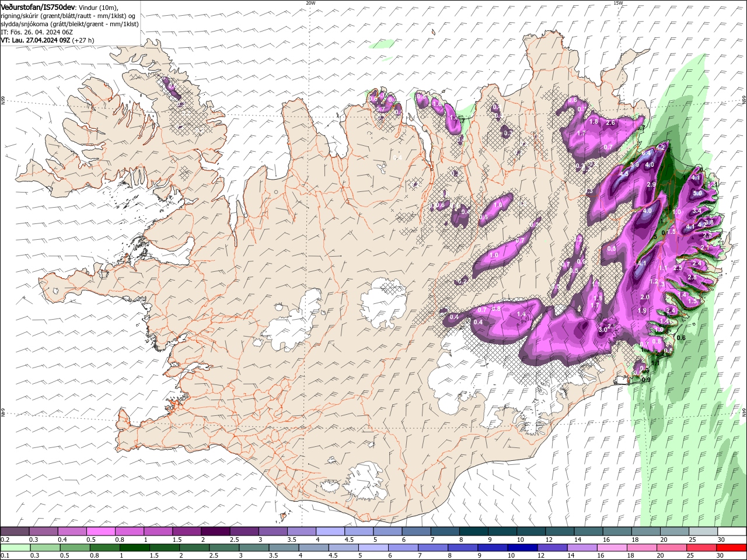
Task: Click the 5.0 snowfall value on east coast
Action: (x=697, y=193)
